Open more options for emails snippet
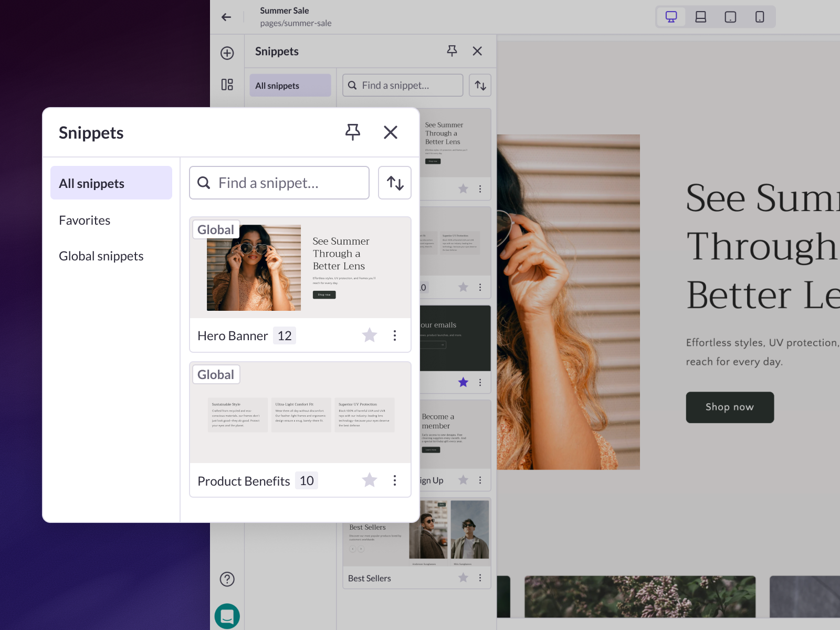The width and height of the screenshot is (840, 630). point(480,382)
